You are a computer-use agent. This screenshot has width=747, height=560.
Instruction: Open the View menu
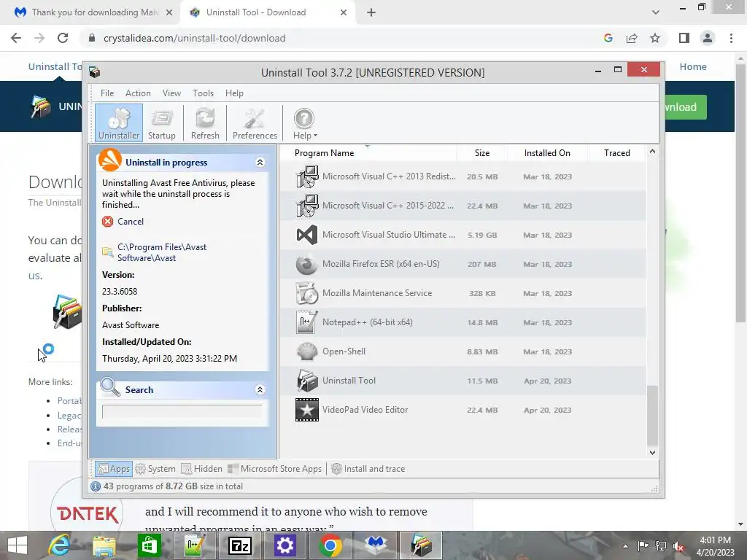(171, 93)
